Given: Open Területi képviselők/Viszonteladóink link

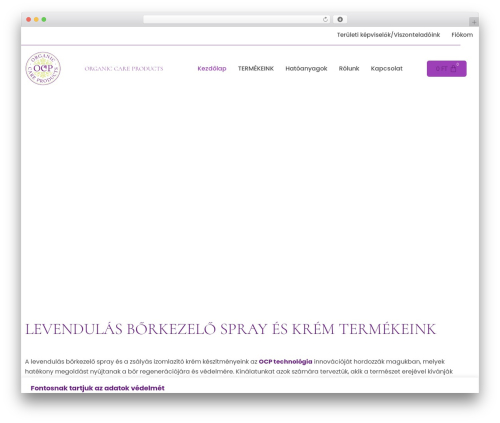Looking at the screenshot, I should click(388, 35).
